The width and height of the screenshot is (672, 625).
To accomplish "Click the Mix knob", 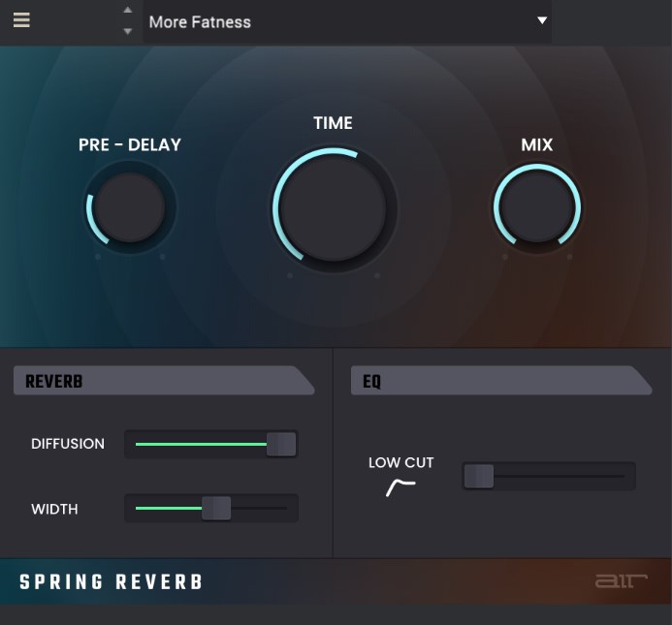I will 536,207.
